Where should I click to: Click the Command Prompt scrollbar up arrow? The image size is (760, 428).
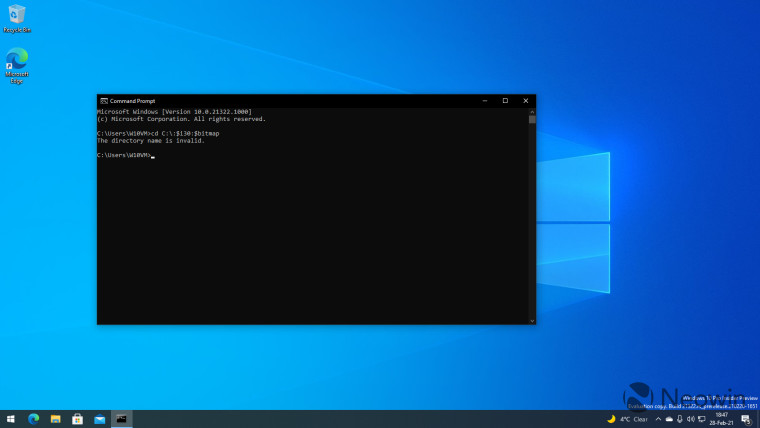click(532, 111)
